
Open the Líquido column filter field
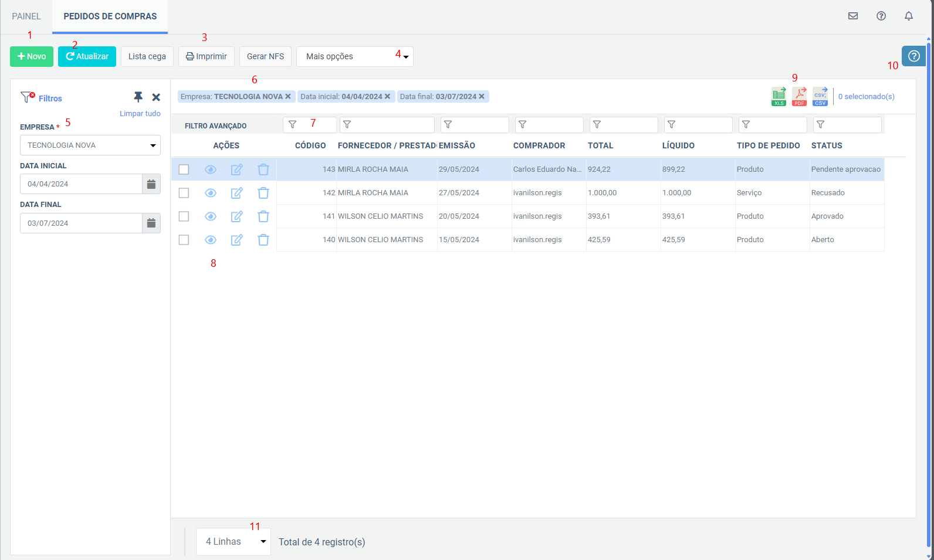click(698, 124)
